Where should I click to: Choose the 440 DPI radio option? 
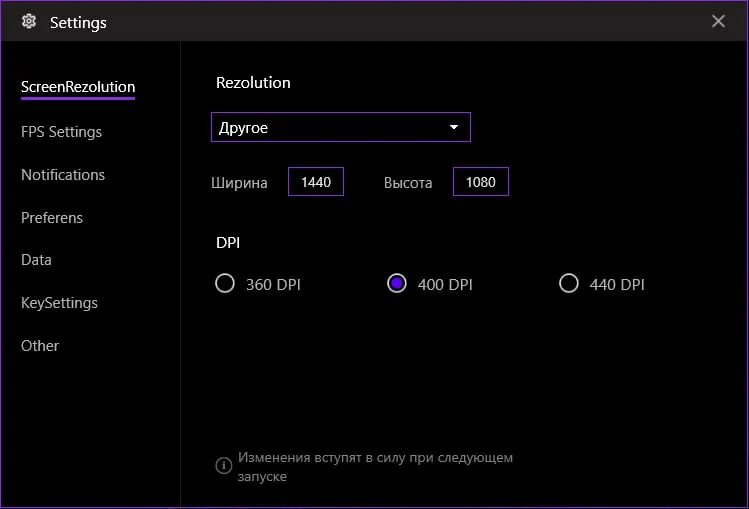tap(569, 284)
